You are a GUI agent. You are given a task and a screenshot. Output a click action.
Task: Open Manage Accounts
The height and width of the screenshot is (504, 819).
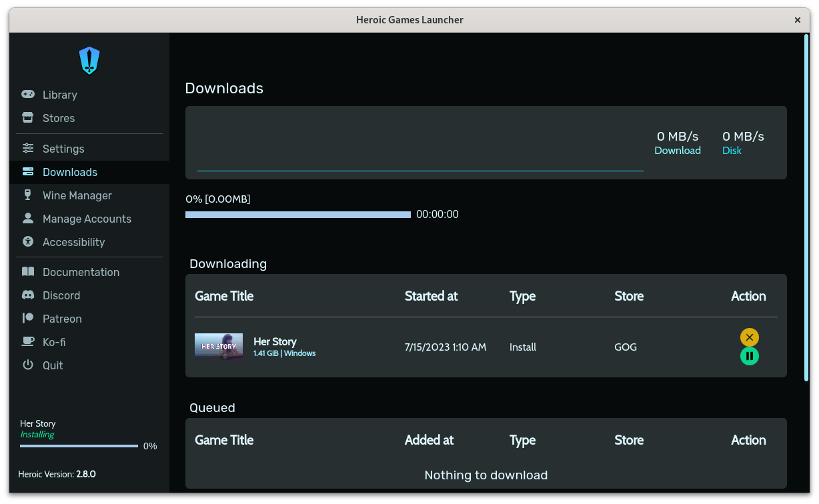pos(89,219)
